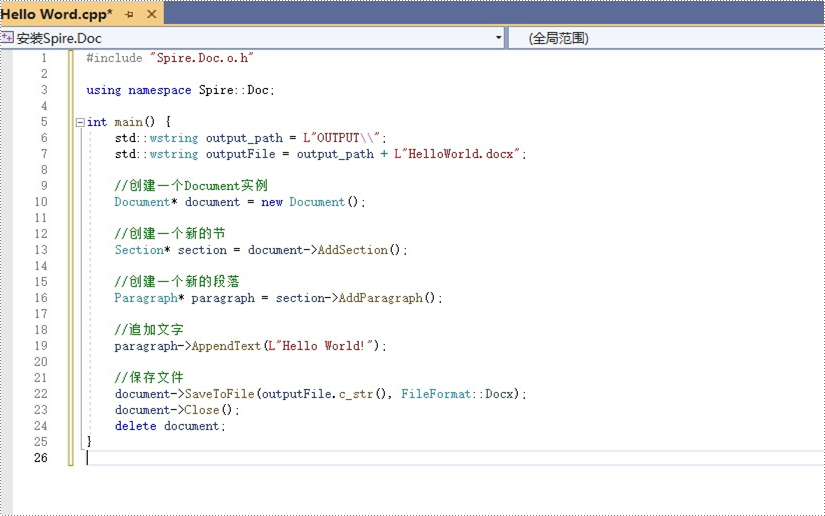Viewport: 825px width, 516px height.
Task: Click the comment //创建一个新的节
Action: (170, 234)
